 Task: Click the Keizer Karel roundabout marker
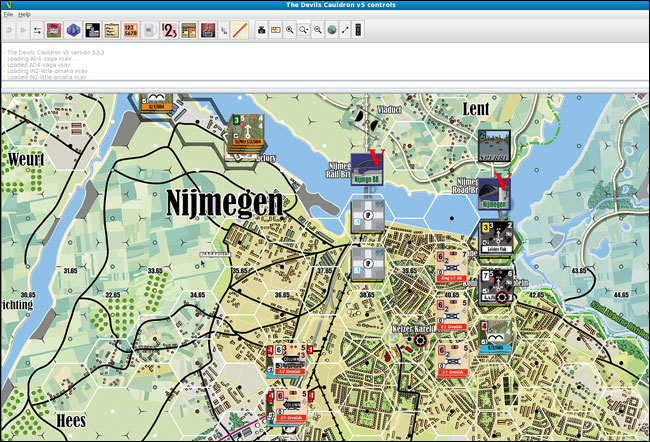click(x=416, y=340)
